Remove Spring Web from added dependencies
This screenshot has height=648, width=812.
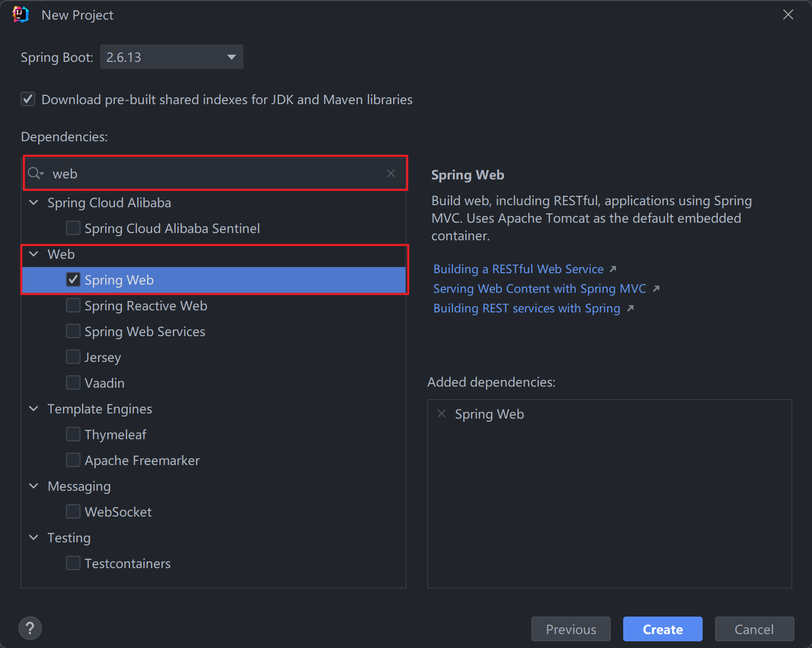(442, 413)
